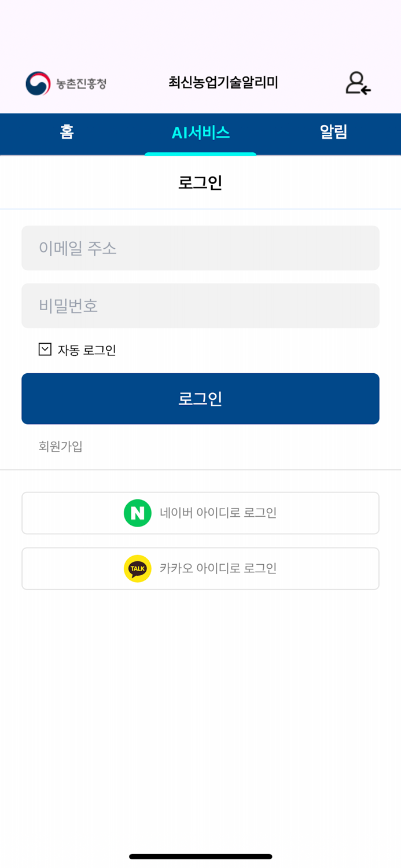
Task: Click the 이메일 주소 input field
Action: (x=200, y=248)
